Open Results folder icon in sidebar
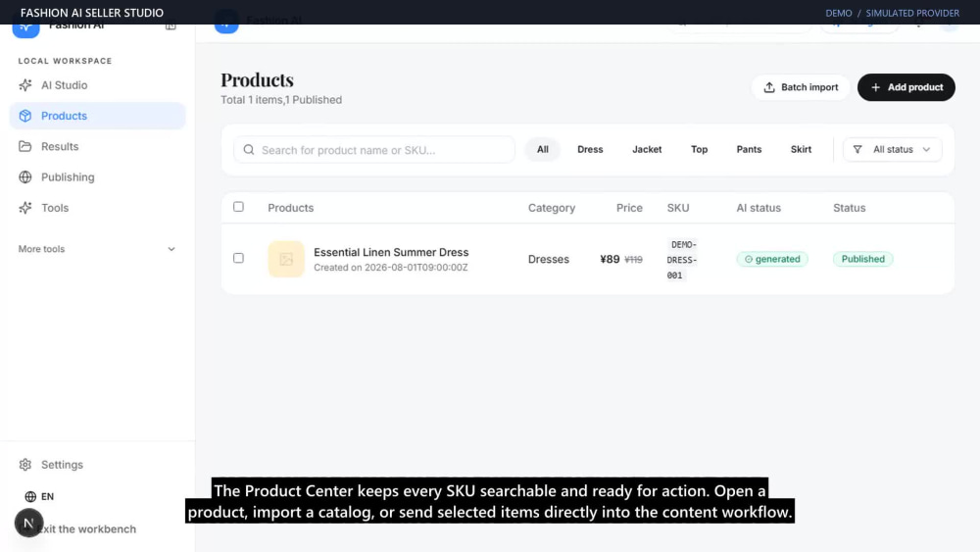 point(25,146)
